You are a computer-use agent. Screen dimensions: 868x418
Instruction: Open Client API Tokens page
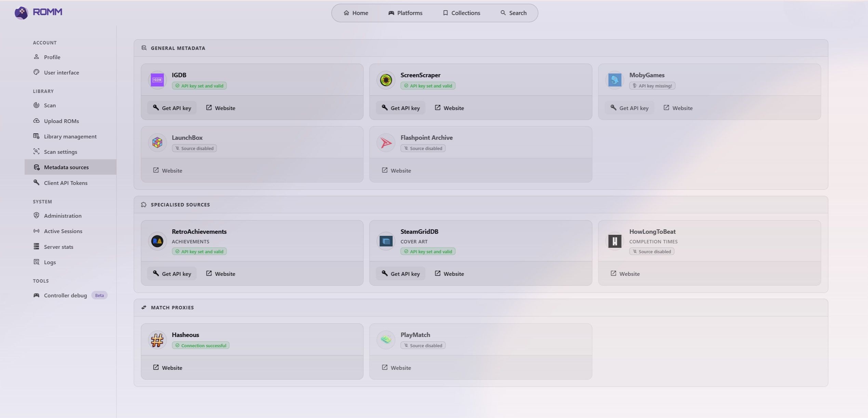[70, 183]
